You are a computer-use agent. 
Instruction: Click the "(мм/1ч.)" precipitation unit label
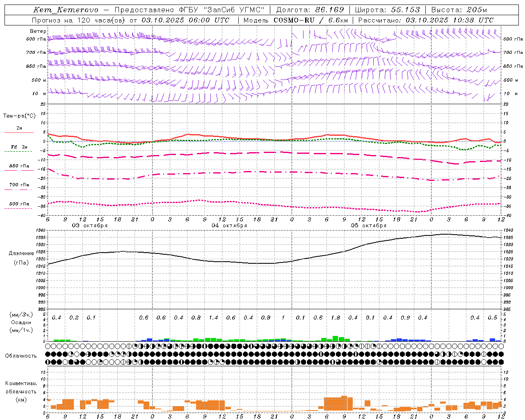pyautogui.click(x=21, y=330)
